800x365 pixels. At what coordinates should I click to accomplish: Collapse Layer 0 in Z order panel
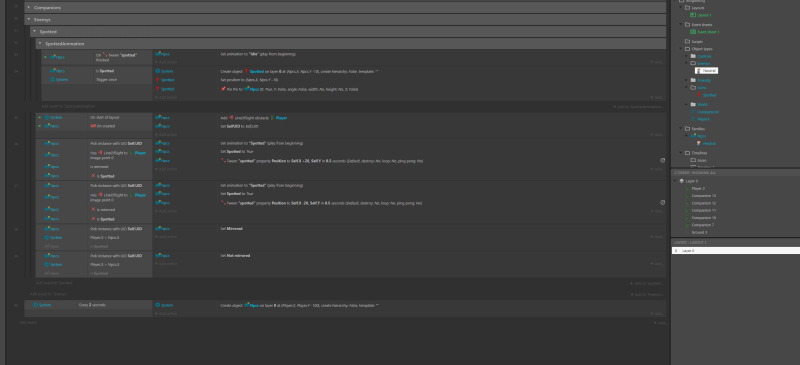pyautogui.click(x=676, y=181)
